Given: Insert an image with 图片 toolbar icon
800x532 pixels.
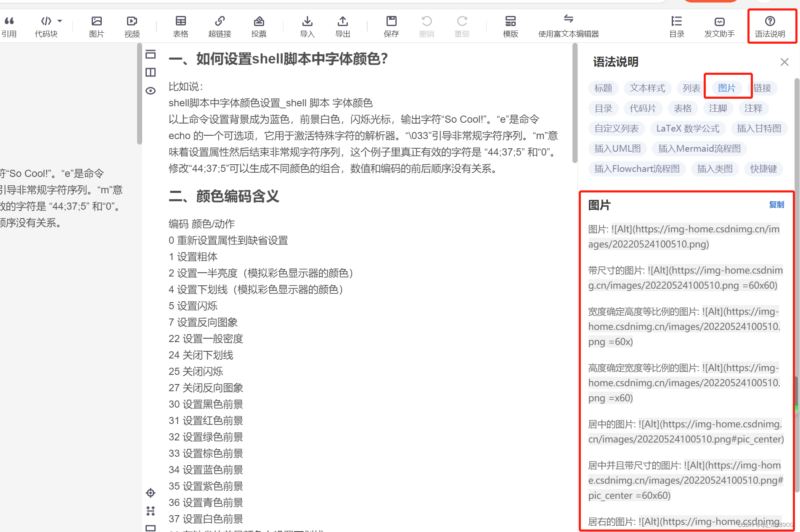Looking at the screenshot, I should click(x=96, y=26).
